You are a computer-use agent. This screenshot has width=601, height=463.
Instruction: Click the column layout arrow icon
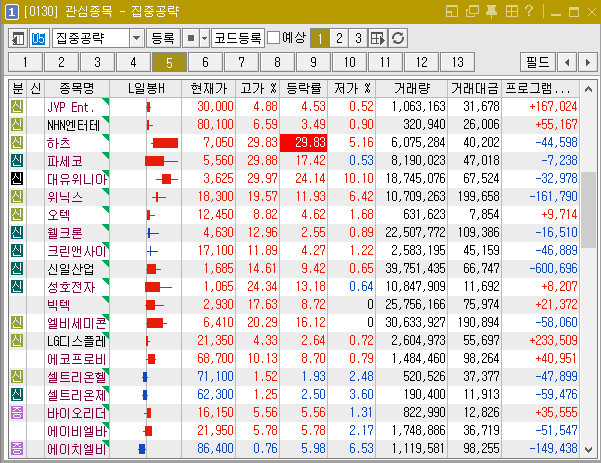click(x=378, y=38)
